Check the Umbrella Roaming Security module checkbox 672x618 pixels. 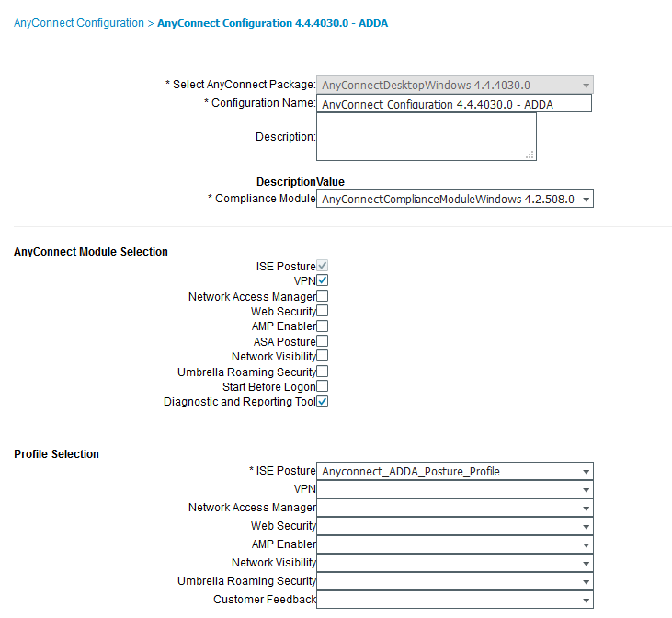[323, 372]
